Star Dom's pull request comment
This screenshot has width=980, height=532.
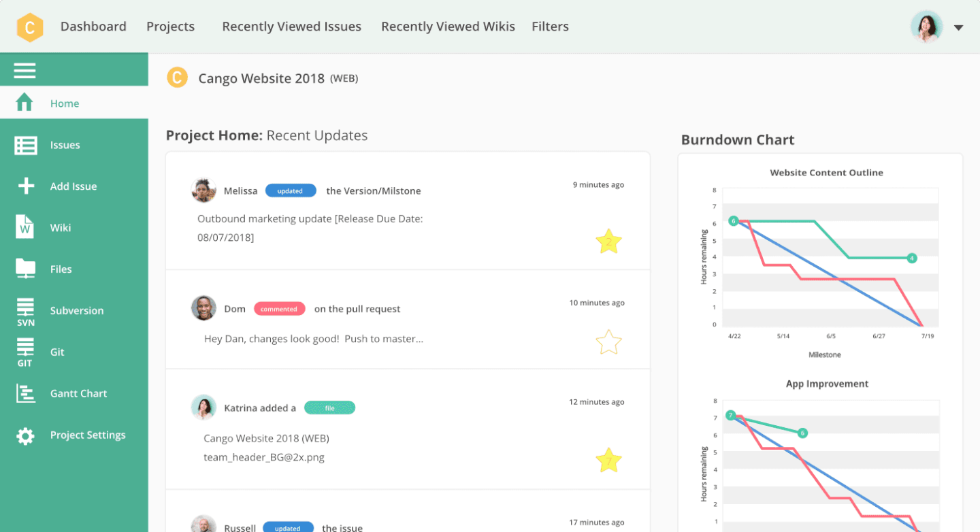[608, 342]
